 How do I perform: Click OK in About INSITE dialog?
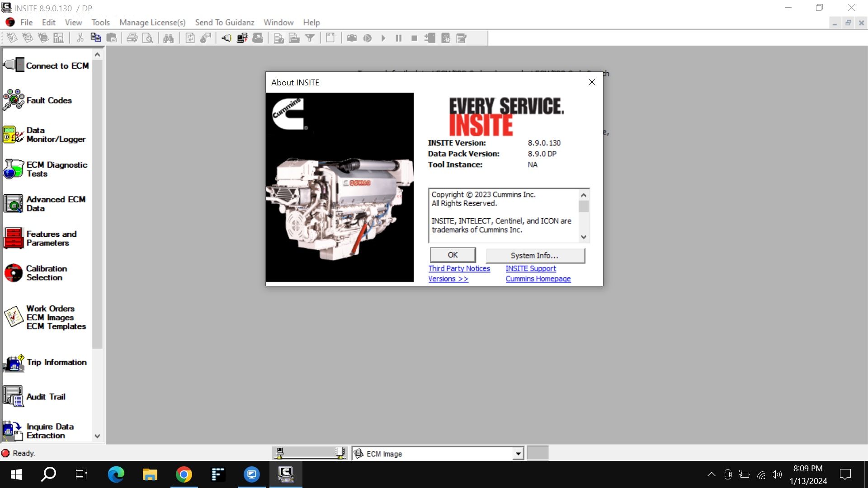click(x=453, y=255)
